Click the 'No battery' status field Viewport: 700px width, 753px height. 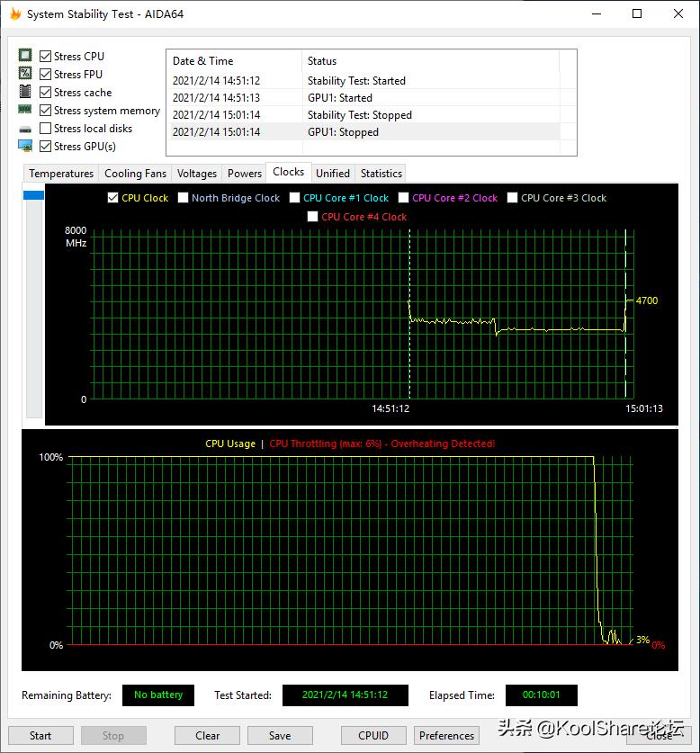pyautogui.click(x=158, y=695)
